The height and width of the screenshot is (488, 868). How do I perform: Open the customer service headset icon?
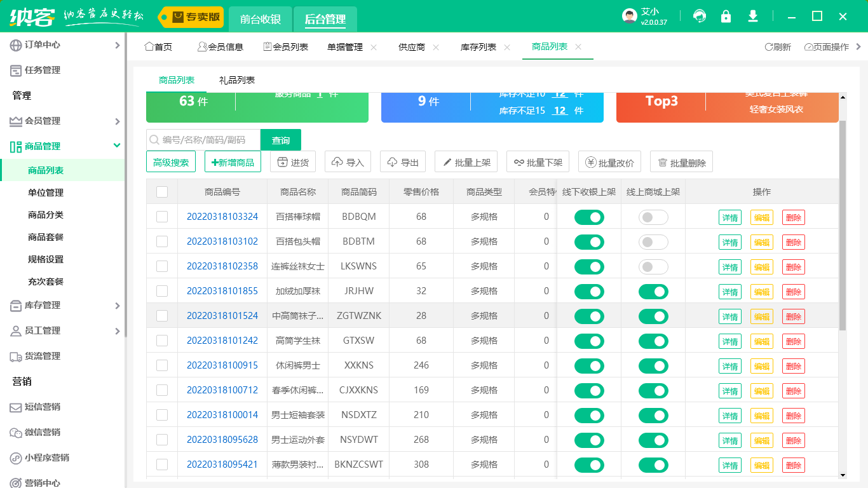tap(699, 17)
